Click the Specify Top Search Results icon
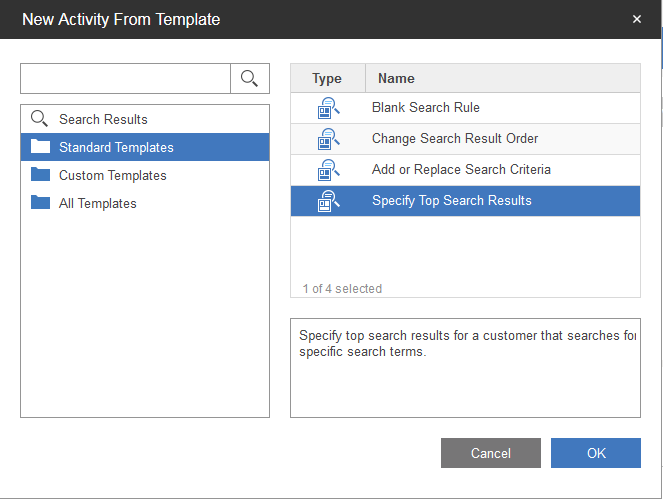 (x=328, y=201)
